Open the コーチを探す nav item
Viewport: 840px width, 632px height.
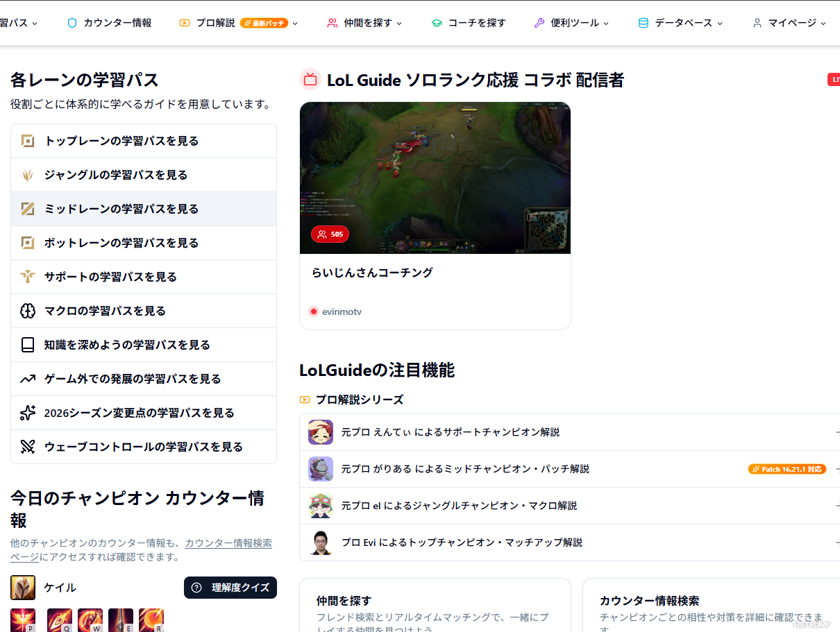[469, 23]
